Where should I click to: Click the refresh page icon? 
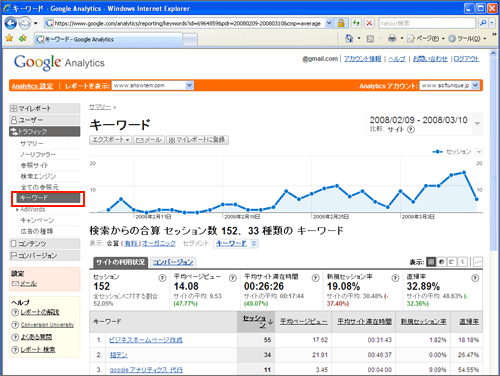coord(356,23)
